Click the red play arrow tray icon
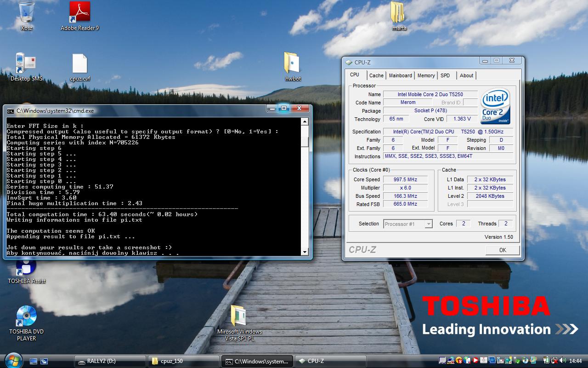 [x=475, y=361]
